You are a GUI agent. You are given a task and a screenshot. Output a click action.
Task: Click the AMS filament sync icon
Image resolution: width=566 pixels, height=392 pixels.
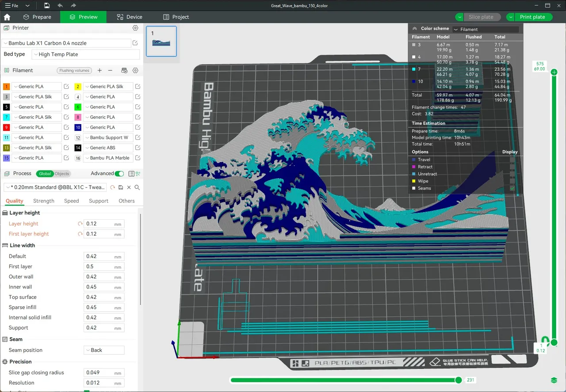[x=125, y=70]
